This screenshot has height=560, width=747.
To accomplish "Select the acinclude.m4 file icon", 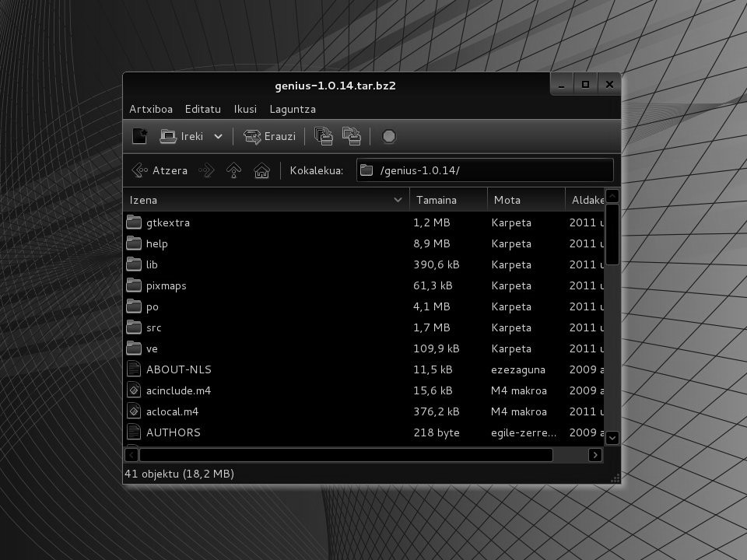I will coord(134,390).
